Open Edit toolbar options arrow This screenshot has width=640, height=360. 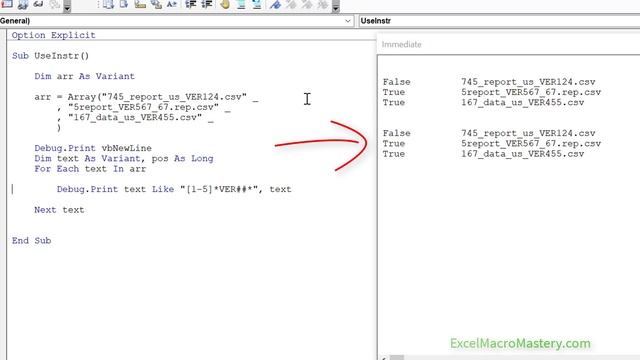[336, 6]
